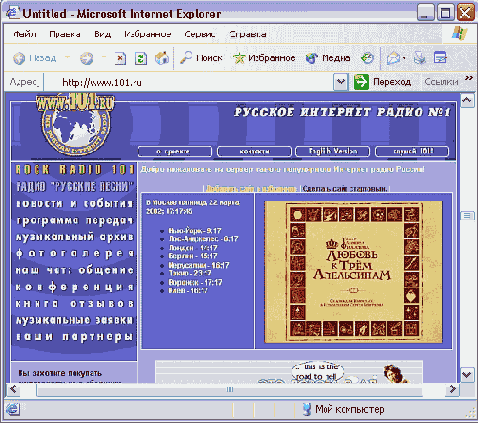478x423 pixels.
Task: Click the horizontal scrollbar thumb
Action: (230, 389)
